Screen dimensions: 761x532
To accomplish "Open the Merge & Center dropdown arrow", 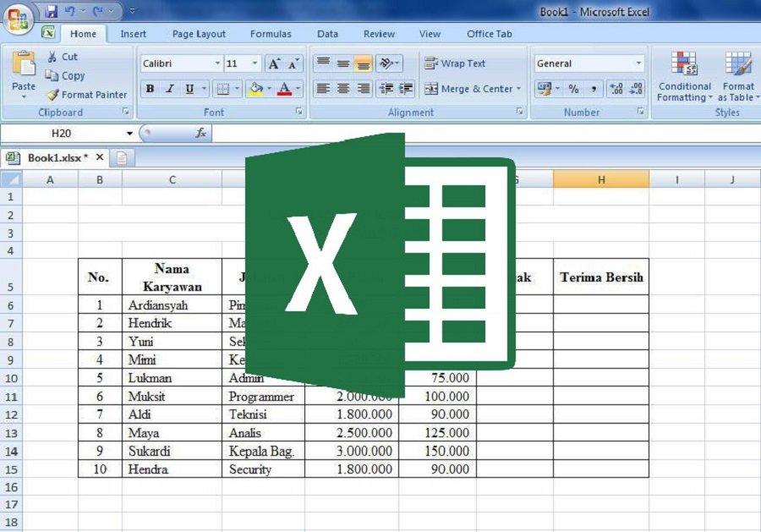I will click(x=519, y=89).
